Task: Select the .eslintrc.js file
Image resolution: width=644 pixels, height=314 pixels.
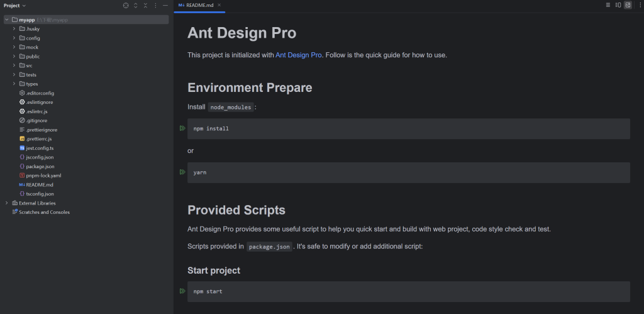Action: [34, 111]
